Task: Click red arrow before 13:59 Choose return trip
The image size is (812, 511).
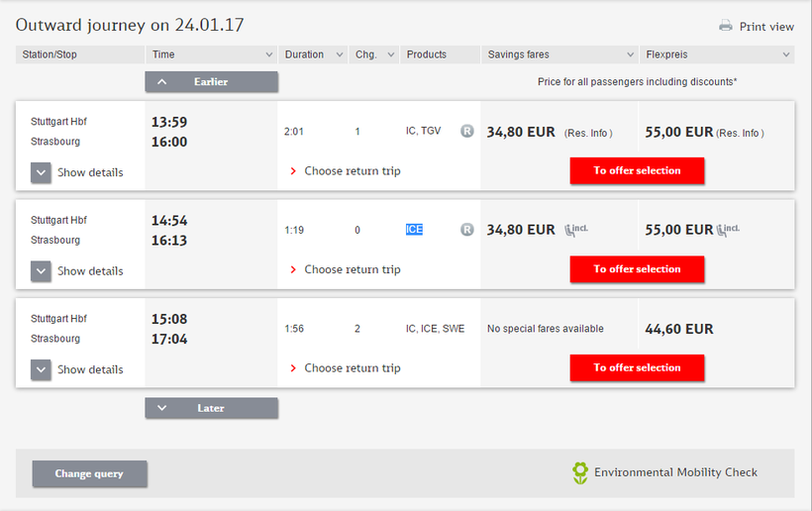Action: (293, 171)
